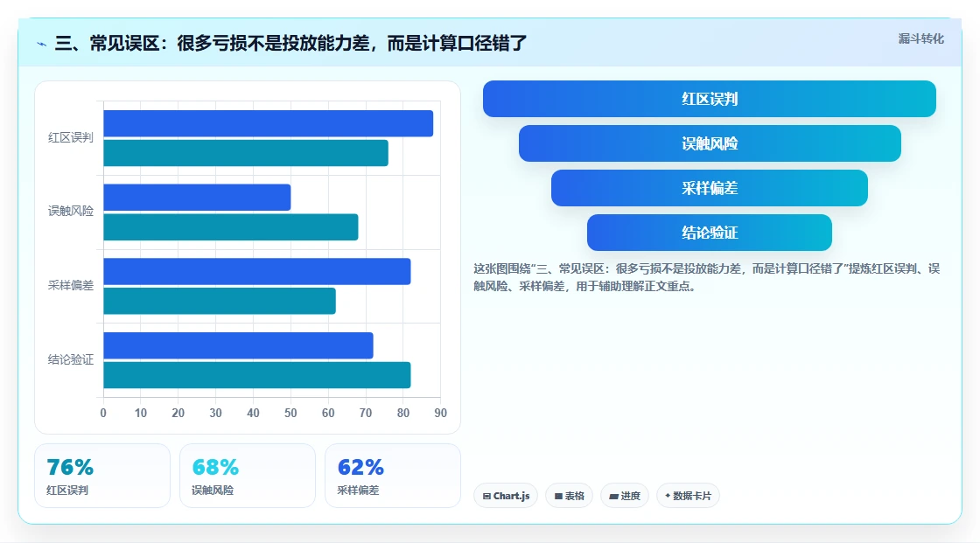This screenshot has height=543, width=980.
Task: Click the 76% value in stat card
Action: 70,468
